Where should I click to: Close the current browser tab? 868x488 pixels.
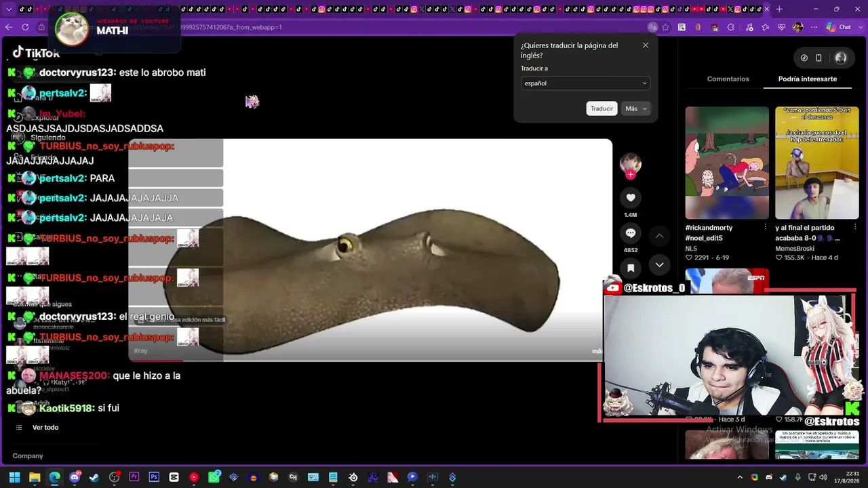pyautogui.click(x=767, y=9)
